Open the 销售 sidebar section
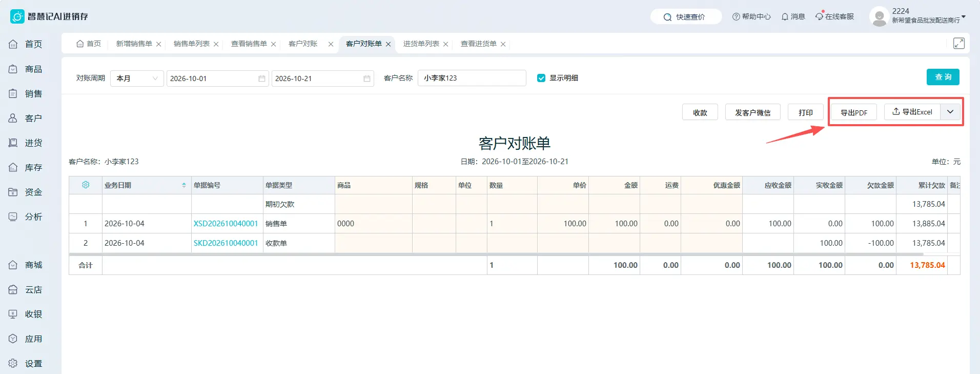Screen dimensions: 980x374 pos(26,93)
